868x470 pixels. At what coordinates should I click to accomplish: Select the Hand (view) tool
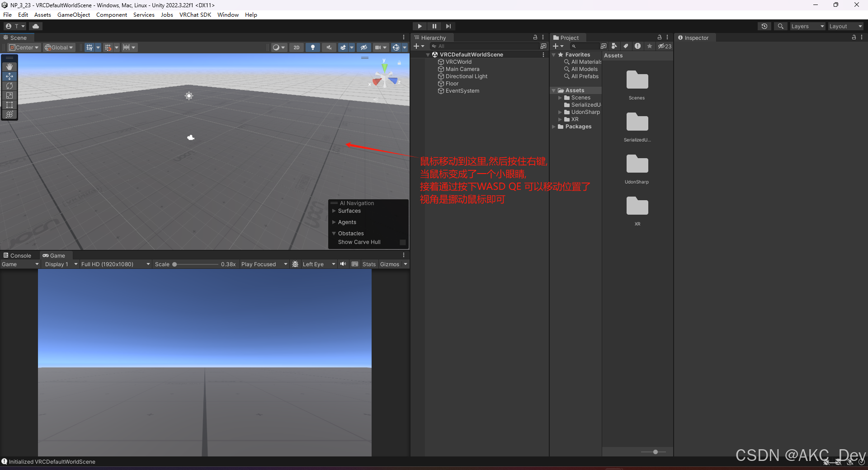pyautogui.click(x=9, y=67)
